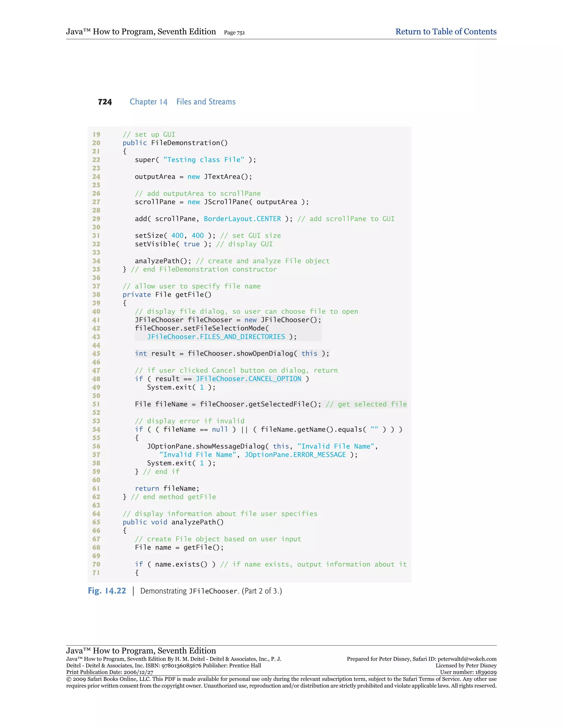
Task: Click the public FileDemonstration() constructor line
Action: 175,143
